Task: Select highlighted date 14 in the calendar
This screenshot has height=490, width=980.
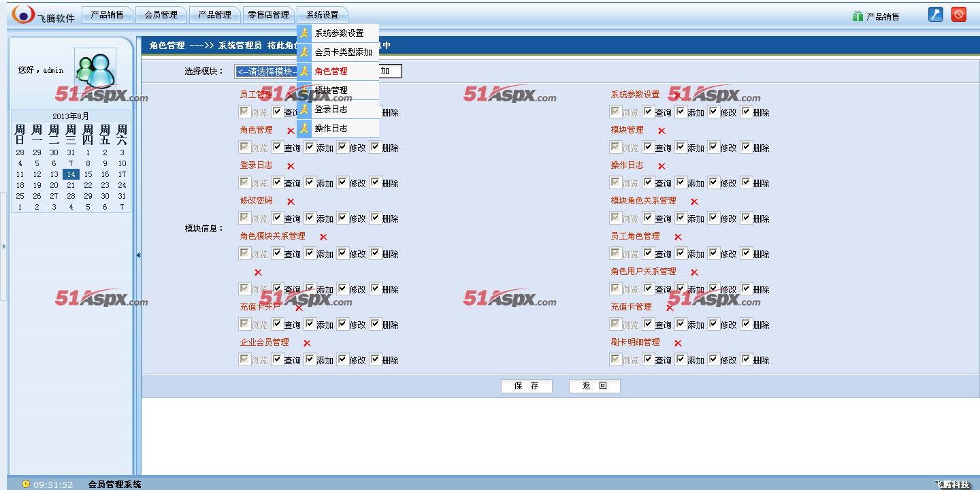Action: (71, 174)
